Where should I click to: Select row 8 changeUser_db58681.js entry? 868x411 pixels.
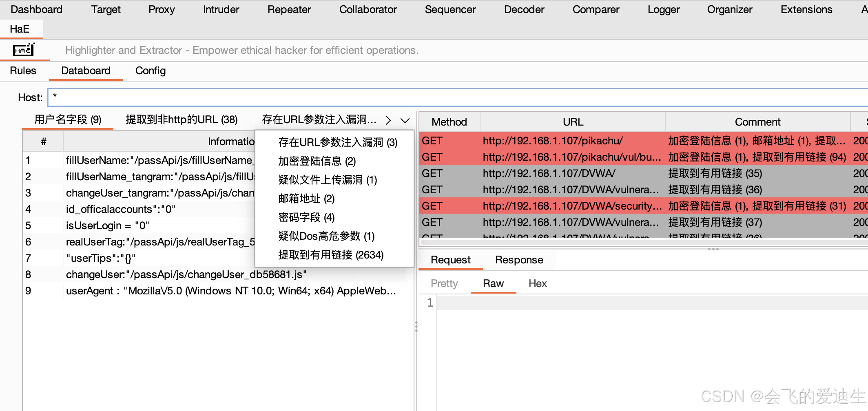[214, 274]
